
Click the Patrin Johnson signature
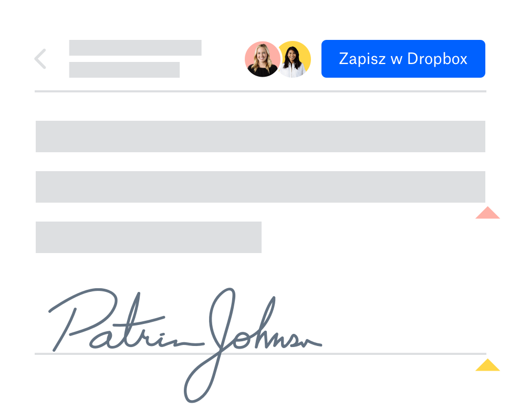[185, 345]
